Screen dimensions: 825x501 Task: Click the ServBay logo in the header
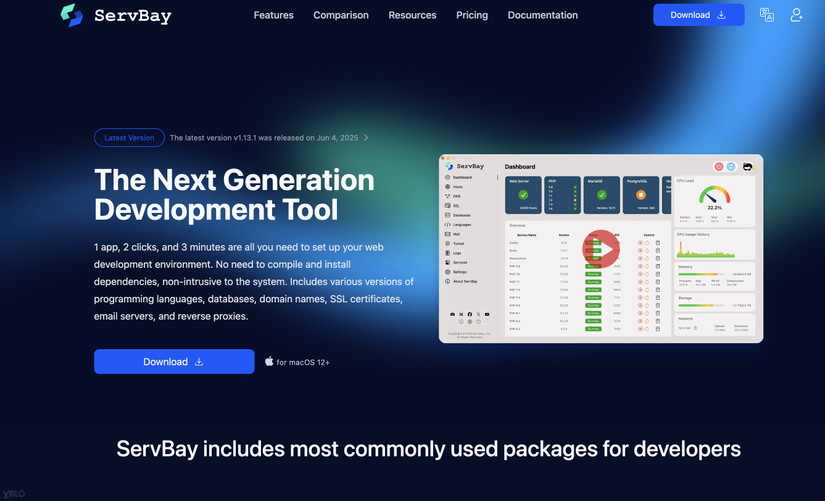coord(116,15)
